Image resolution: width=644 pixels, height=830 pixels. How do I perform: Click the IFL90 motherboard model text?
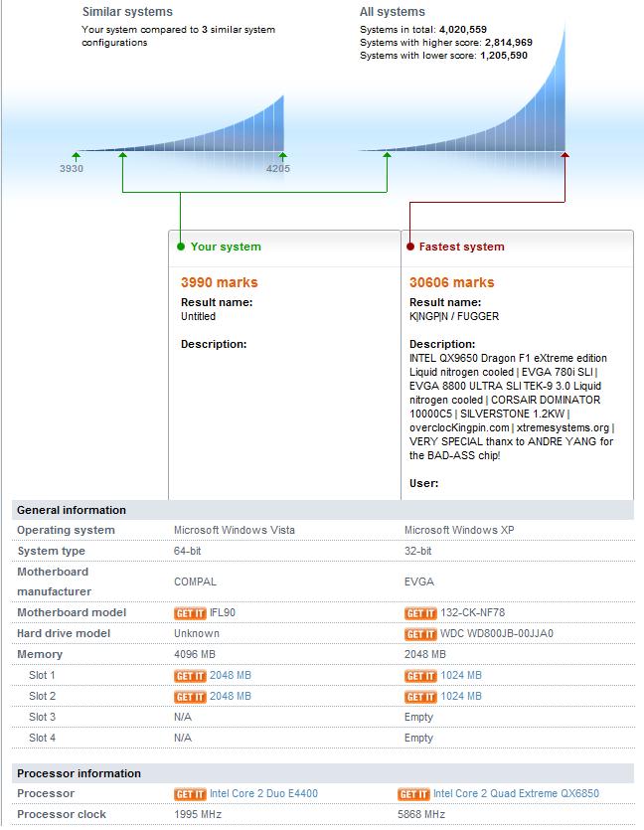tap(223, 613)
